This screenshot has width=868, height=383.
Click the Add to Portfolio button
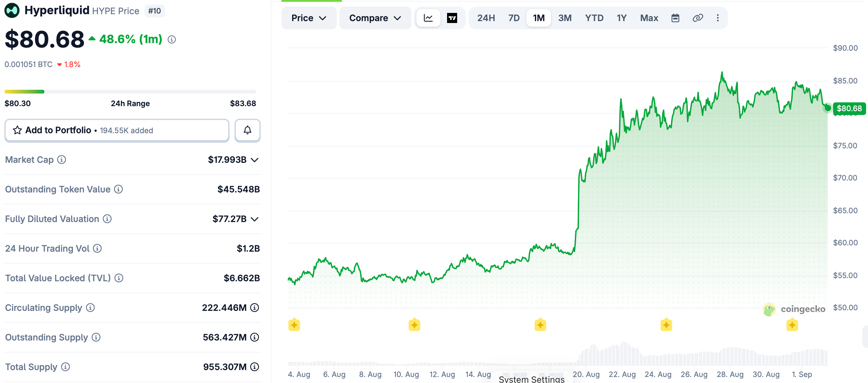pyautogui.click(x=117, y=130)
